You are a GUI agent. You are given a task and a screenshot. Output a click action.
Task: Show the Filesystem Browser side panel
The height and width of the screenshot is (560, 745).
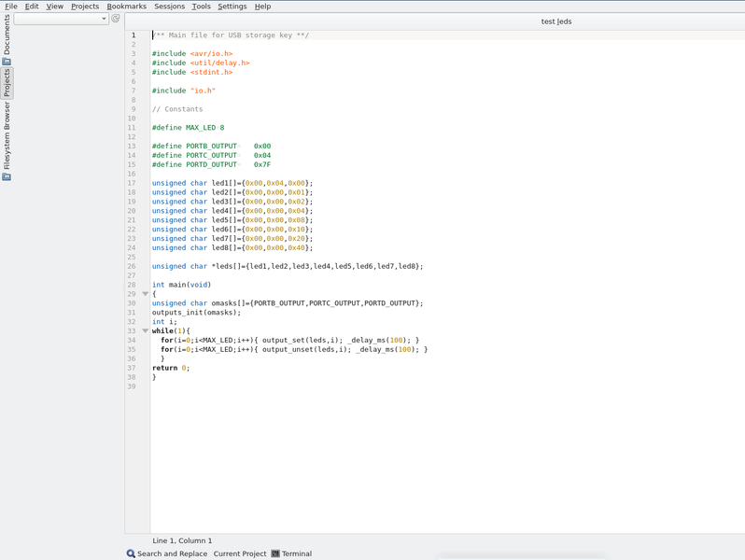[x=7, y=135]
